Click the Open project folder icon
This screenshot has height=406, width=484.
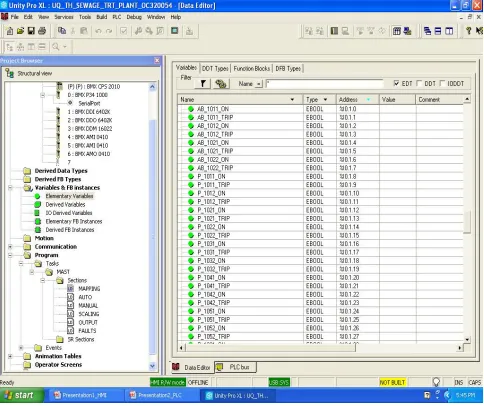pyautogui.click(x=20, y=31)
